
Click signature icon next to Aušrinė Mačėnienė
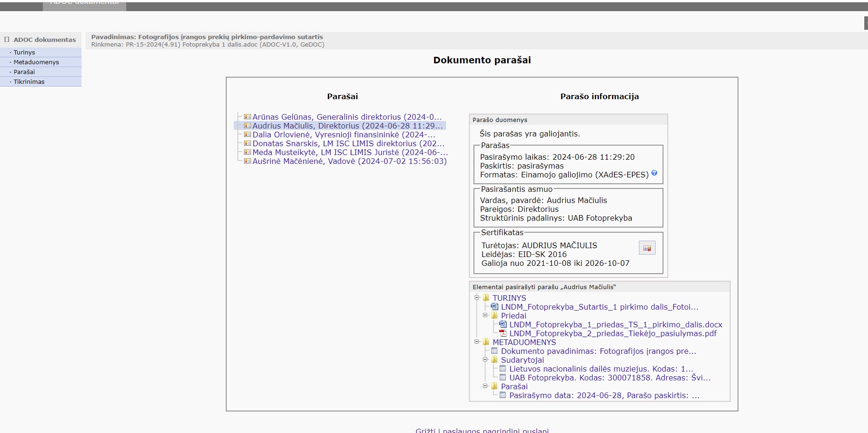click(x=247, y=161)
